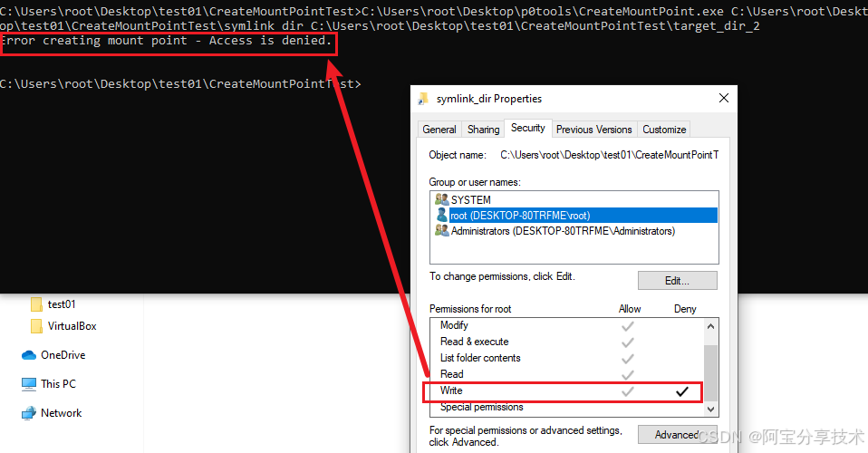Select This PC in navigation pane
The image size is (868, 453).
tap(58, 384)
